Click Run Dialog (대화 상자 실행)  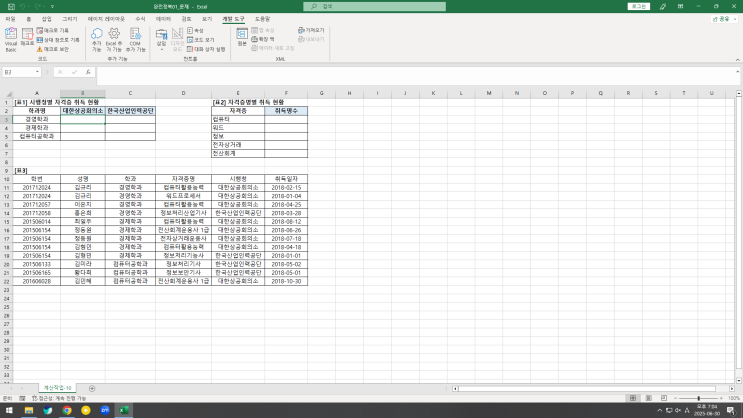point(206,49)
